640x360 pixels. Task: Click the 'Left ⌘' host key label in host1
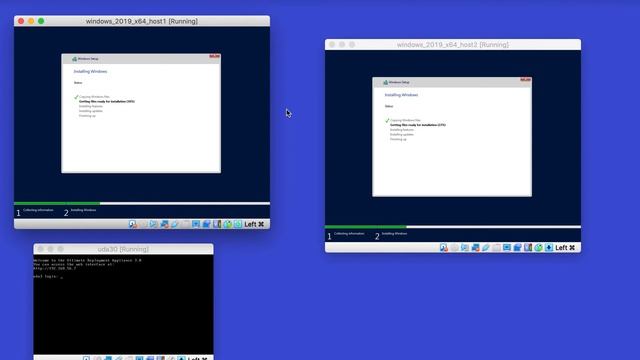click(x=254, y=224)
